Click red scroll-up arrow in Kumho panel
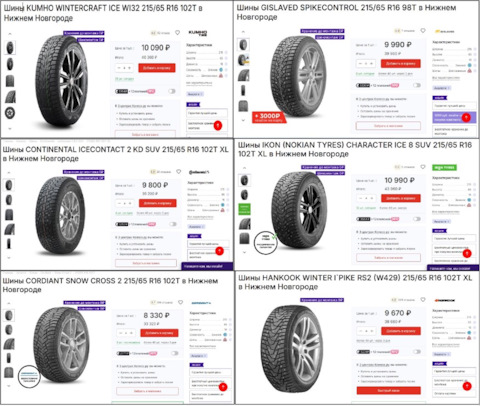 coord(218,125)
